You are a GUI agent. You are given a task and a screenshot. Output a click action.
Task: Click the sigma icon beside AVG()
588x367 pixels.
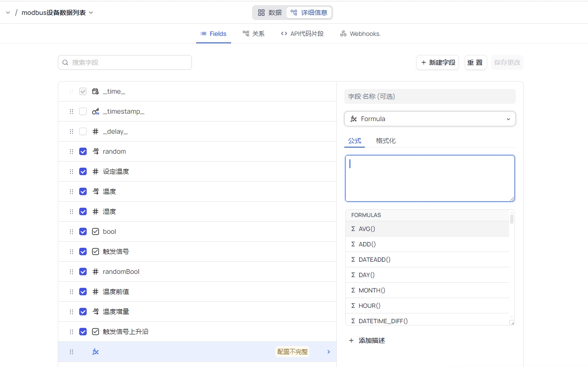[353, 229]
